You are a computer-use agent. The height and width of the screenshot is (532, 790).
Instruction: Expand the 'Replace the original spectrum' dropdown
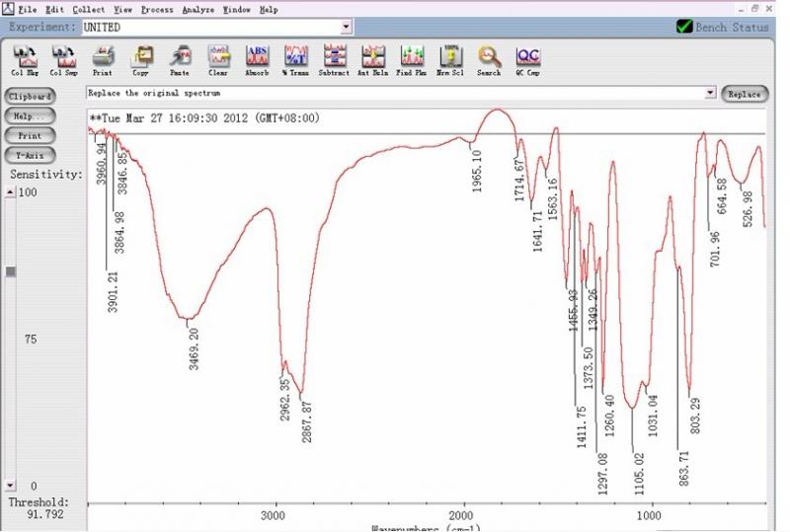710,93
